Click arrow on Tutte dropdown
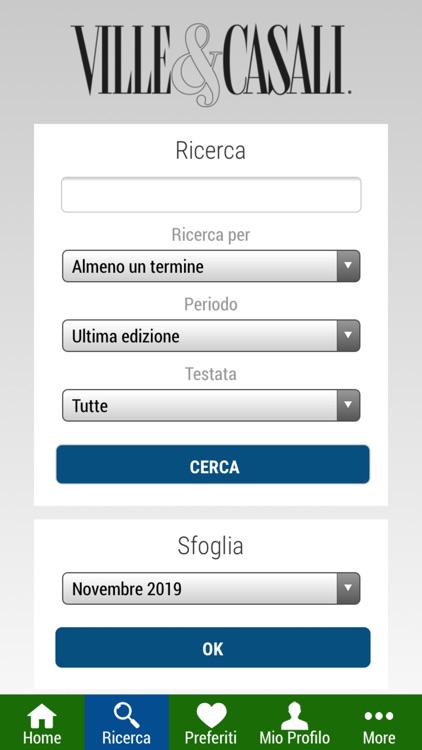422x750 pixels. pyautogui.click(x=348, y=406)
